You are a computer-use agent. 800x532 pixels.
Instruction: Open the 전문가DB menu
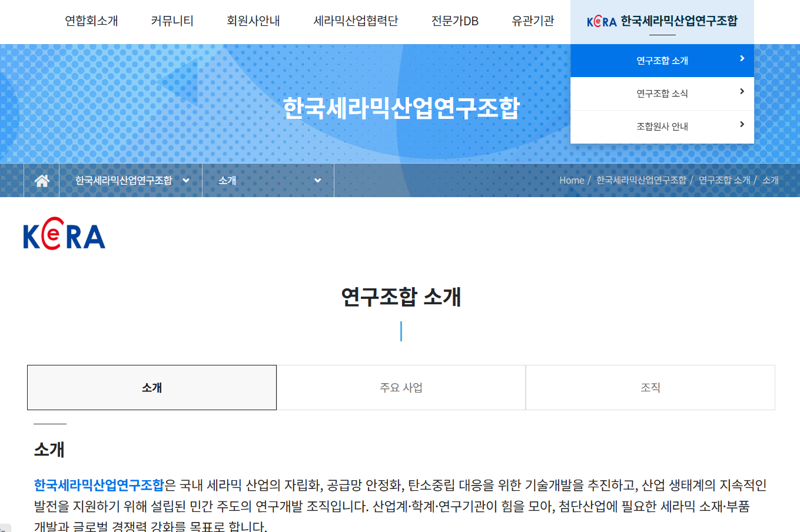[x=454, y=21]
